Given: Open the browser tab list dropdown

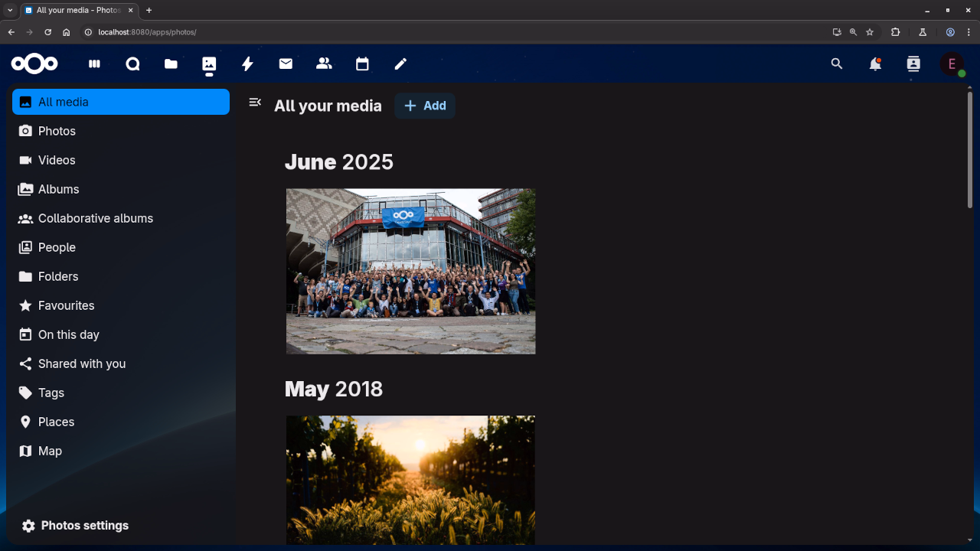Looking at the screenshot, I should point(10,10).
